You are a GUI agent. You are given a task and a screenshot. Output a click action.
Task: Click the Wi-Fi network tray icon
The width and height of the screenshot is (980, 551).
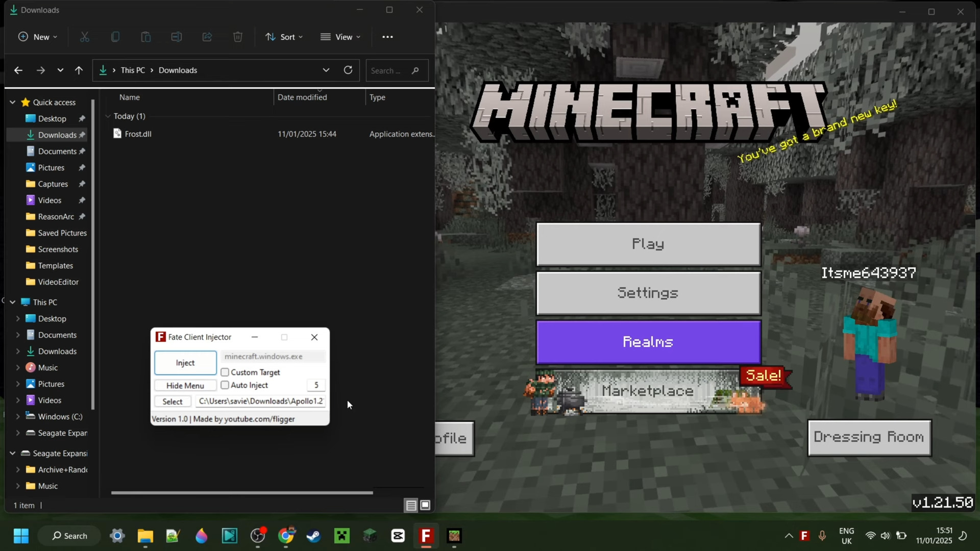tap(871, 536)
